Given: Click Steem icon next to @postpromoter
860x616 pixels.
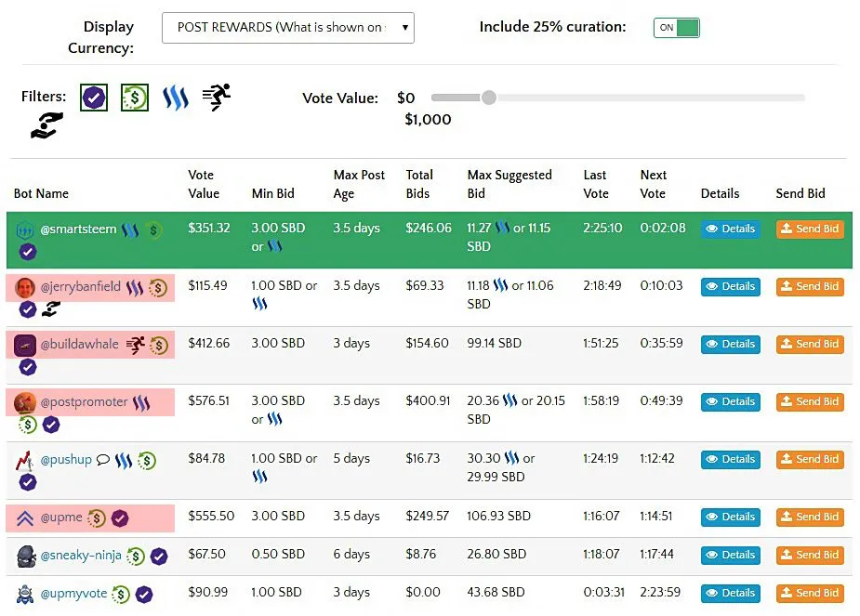Looking at the screenshot, I should point(141,403).
